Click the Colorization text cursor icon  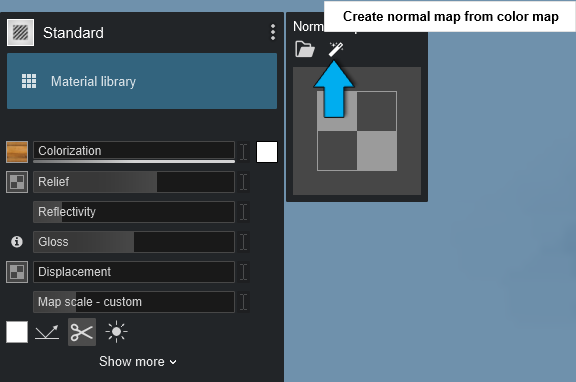(244, 152)
